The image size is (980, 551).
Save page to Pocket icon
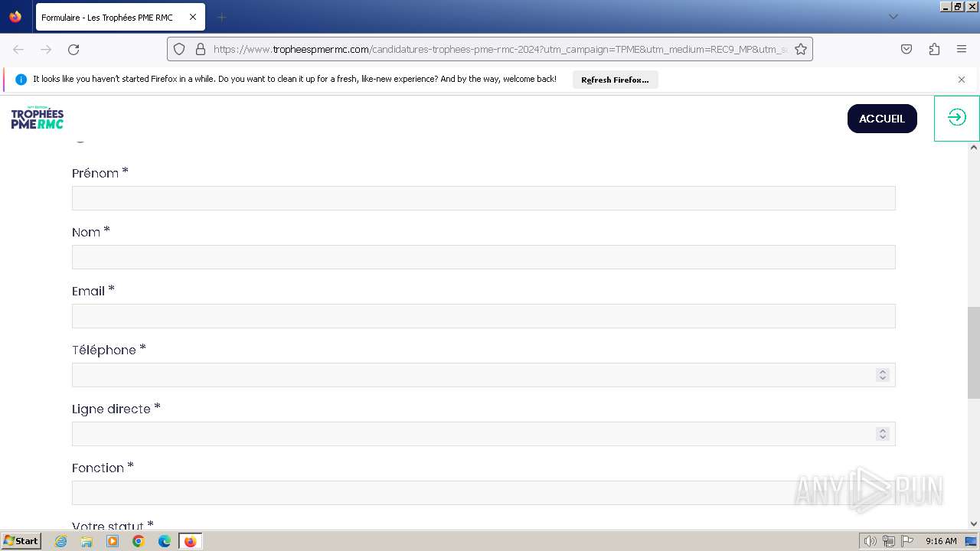pyautogui.click(x=906, y=49)
